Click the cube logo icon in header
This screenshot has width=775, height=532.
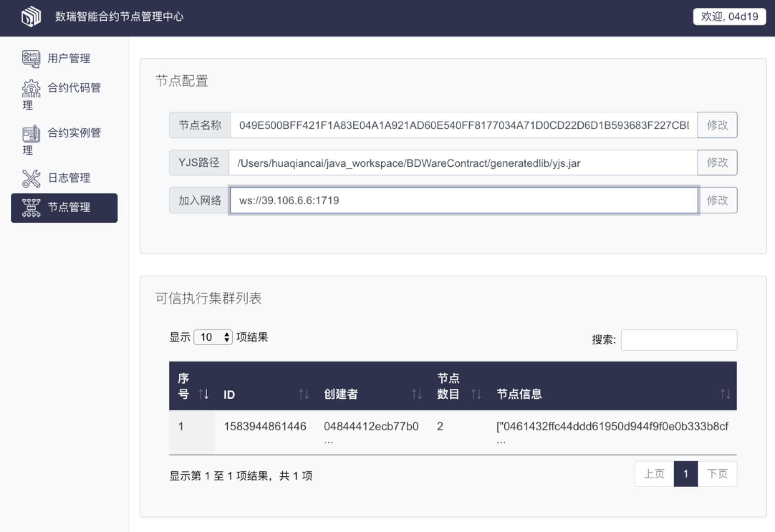(x=31, y=16)
